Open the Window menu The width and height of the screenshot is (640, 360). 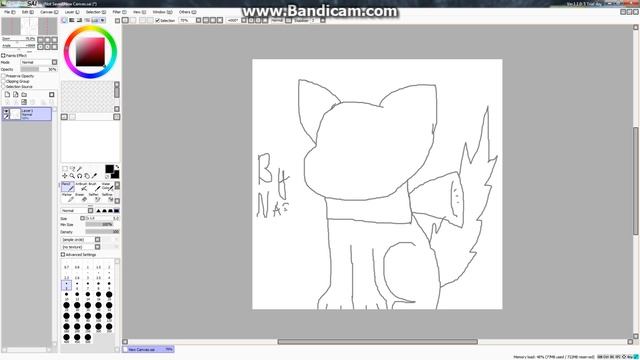pyautogui.click(x=162, y=12)
